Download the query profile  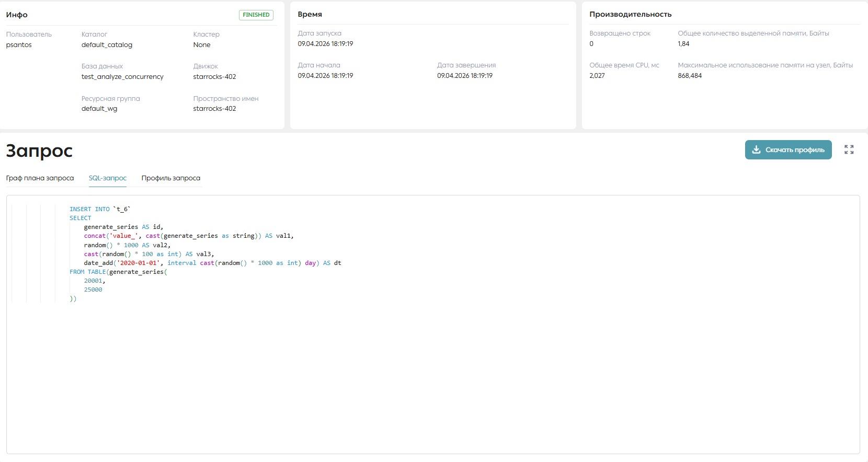point(788,149)
